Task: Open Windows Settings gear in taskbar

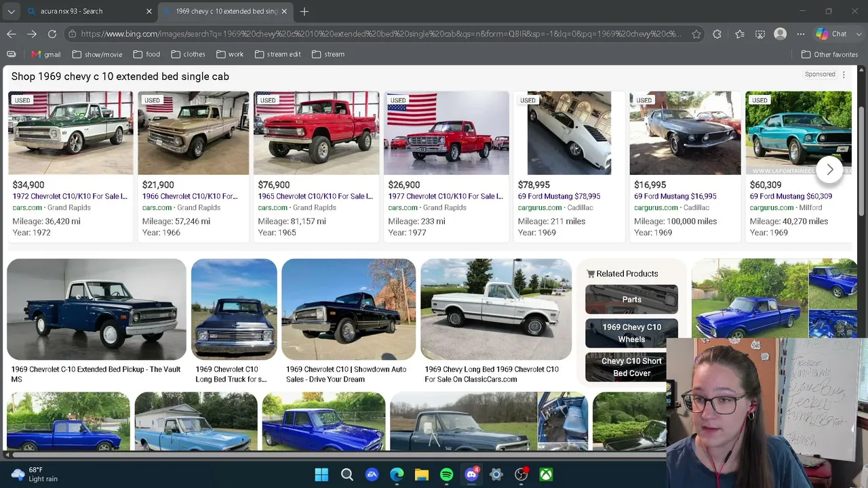Action: pyautogui.click(x=496, y=474)
